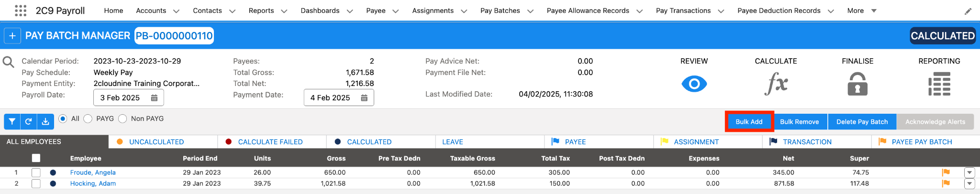Viewport: 980px width, 194px height.
Task: Open the Assignments tab
Action: tap(433, 11)
